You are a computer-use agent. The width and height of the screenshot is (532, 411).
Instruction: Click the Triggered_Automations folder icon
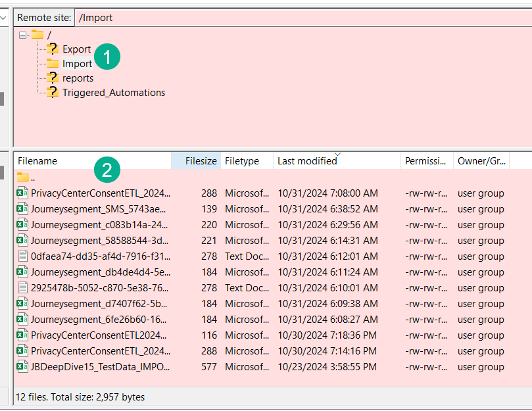[x=52, y=93]
